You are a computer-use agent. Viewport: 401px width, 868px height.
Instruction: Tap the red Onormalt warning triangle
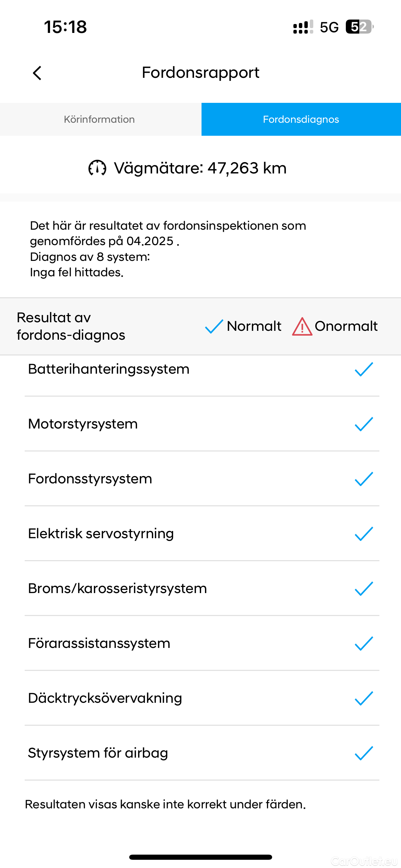[302, 326]
